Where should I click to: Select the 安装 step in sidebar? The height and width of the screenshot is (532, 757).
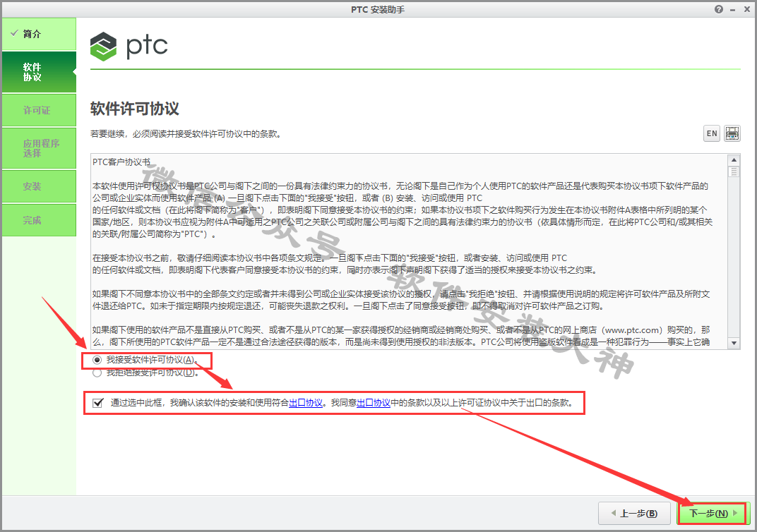[x=39, y=186]
